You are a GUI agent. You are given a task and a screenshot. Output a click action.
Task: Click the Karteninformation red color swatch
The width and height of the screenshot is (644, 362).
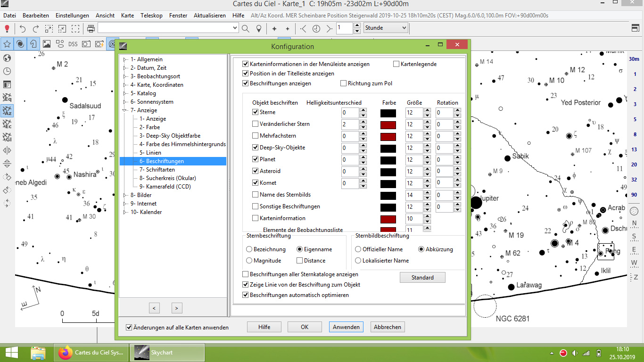coord(388,219)
